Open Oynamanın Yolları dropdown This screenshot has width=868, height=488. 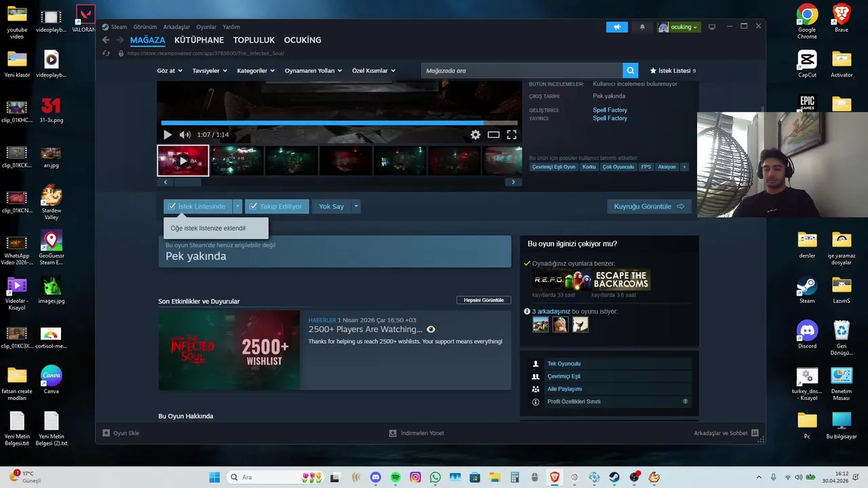click(x=313, y=70)
